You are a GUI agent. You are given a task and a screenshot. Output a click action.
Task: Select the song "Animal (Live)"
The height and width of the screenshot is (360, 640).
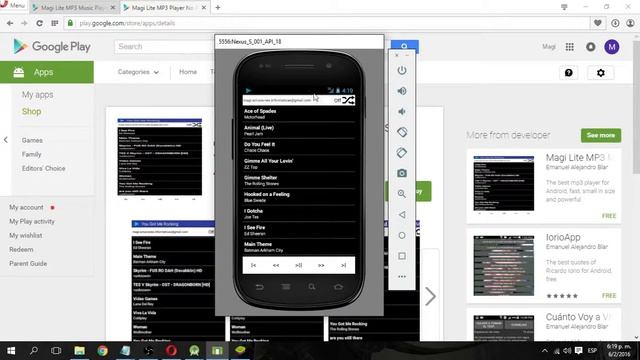click(299, 130)
